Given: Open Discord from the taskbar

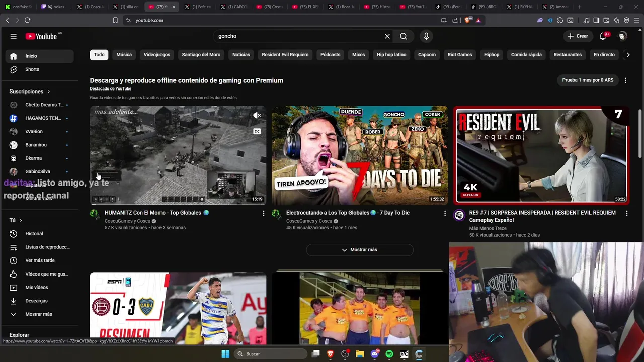Looking at the screenshot, I should 375,354.
